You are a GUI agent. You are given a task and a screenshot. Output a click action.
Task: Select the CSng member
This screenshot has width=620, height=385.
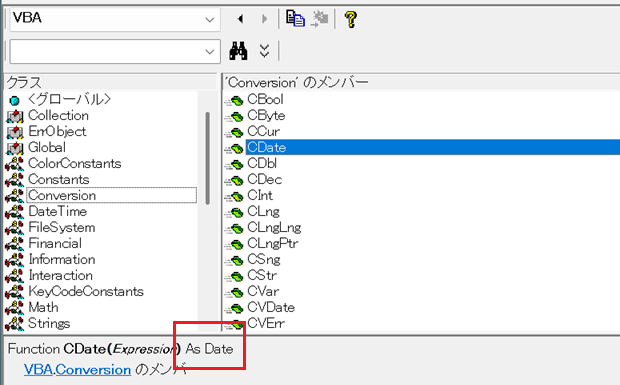264,259
